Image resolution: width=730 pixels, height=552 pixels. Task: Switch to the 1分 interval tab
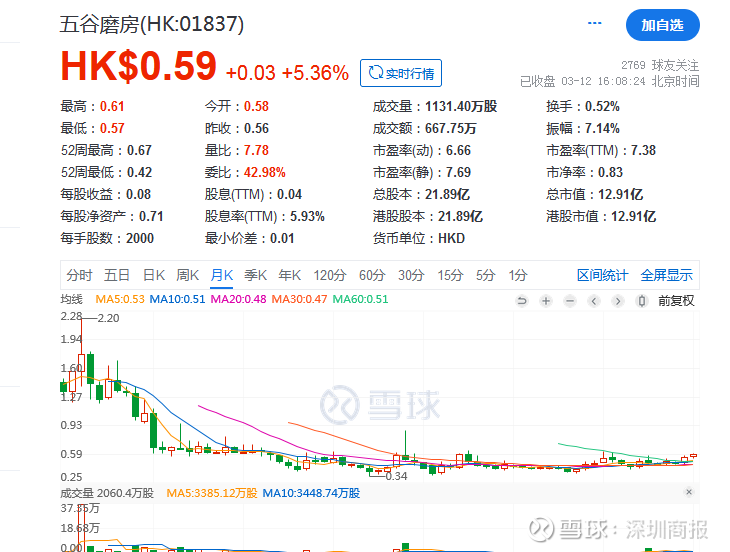[x=518, y=275]
